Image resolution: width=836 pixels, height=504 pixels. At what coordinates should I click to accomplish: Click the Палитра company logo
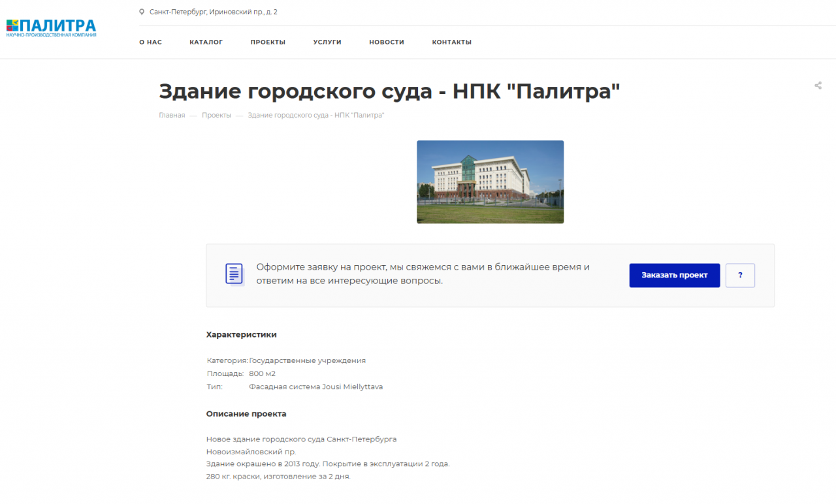(x=51, y=27)
